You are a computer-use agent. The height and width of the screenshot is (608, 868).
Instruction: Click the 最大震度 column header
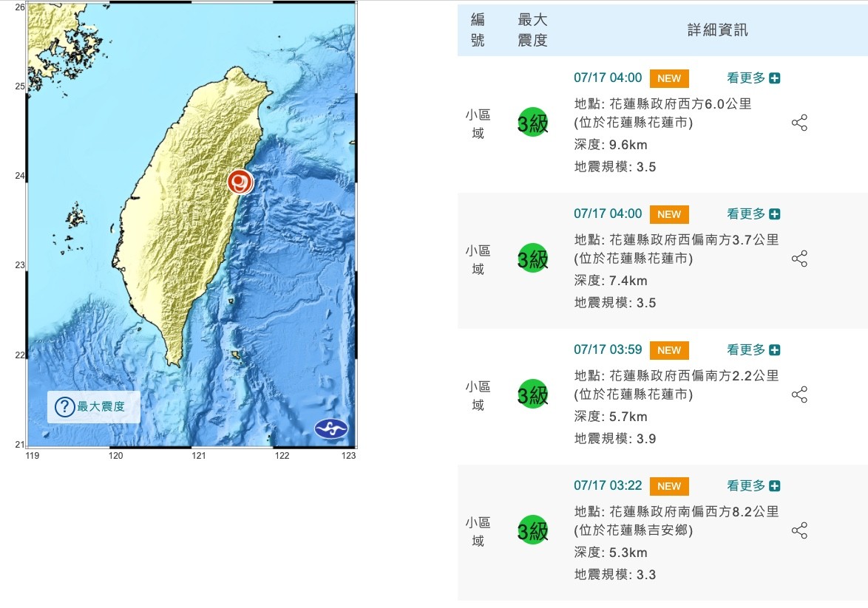click(532, 30)
